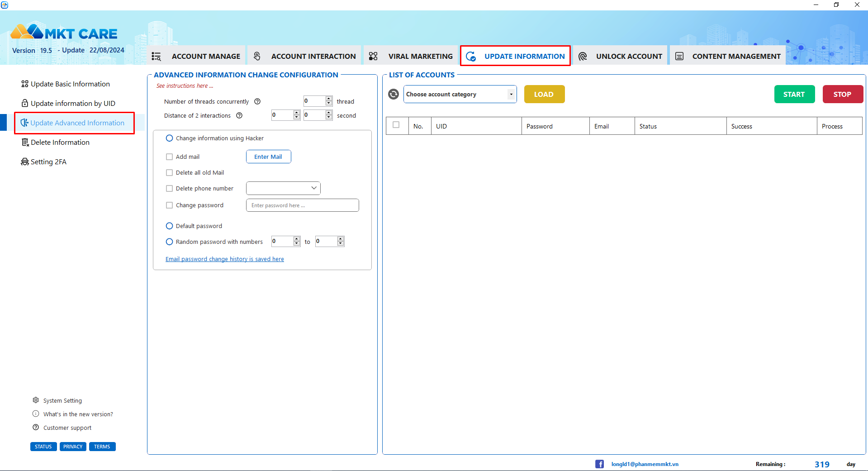Open the VIRAL MARKETING tab
The image size is (868, 471).
411,56
